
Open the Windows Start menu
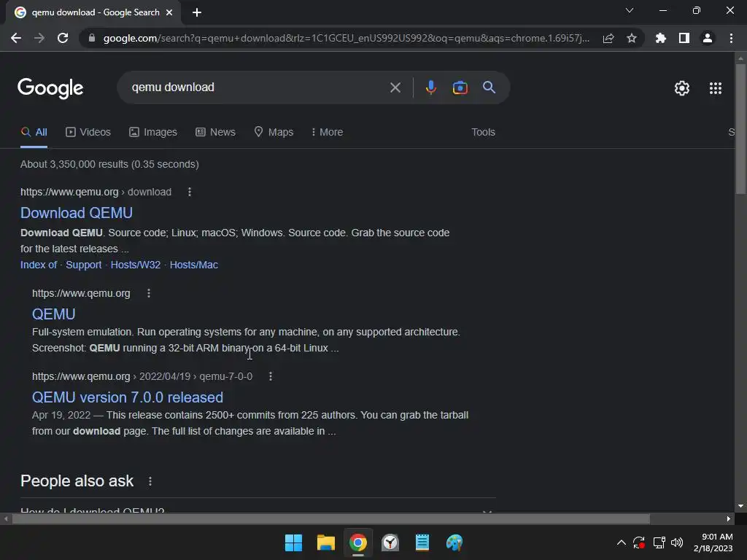293,542
